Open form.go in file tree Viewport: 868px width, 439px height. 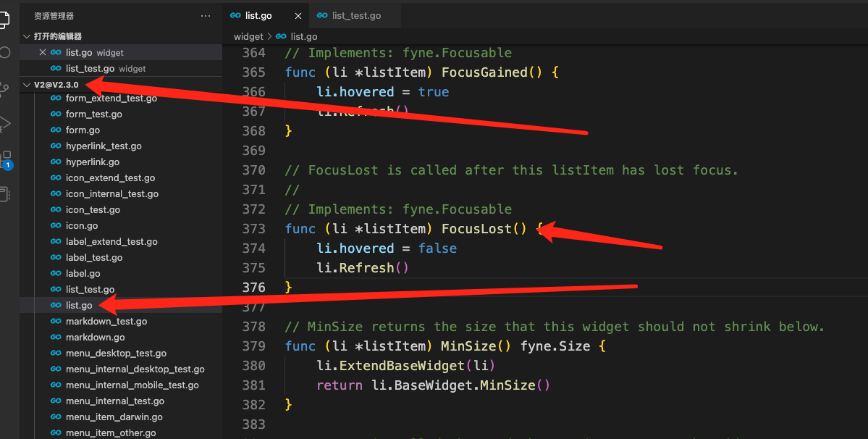[x=83, y=130]
